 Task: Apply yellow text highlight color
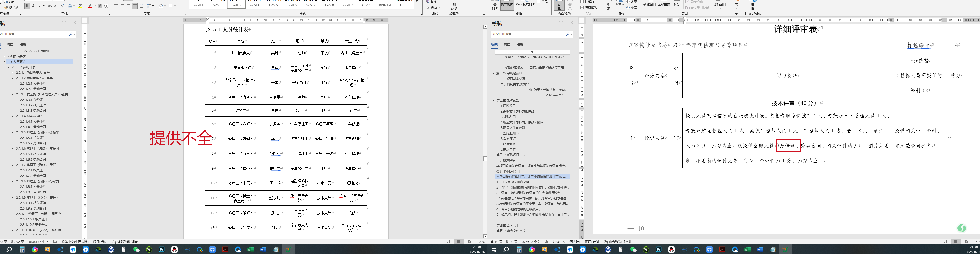[x=79, y=6]
